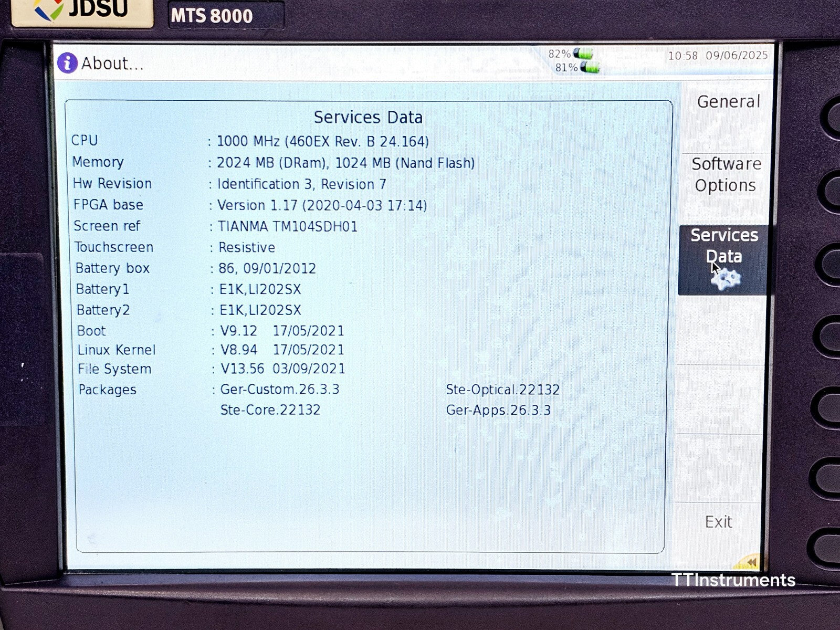Click the date 09/06/2025
The image size is (840, 630).
pos(737,56)
